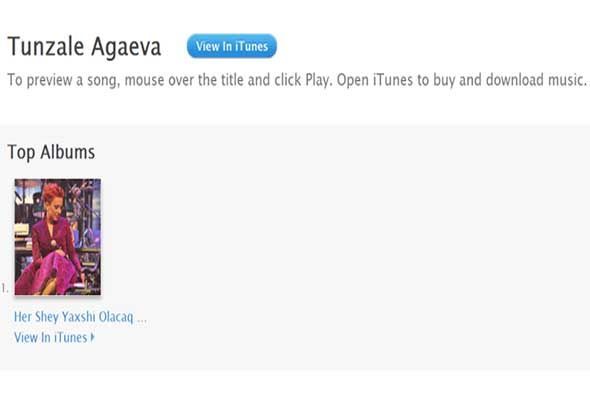Click the word Tunzale in the title

[x=46, y=47]
